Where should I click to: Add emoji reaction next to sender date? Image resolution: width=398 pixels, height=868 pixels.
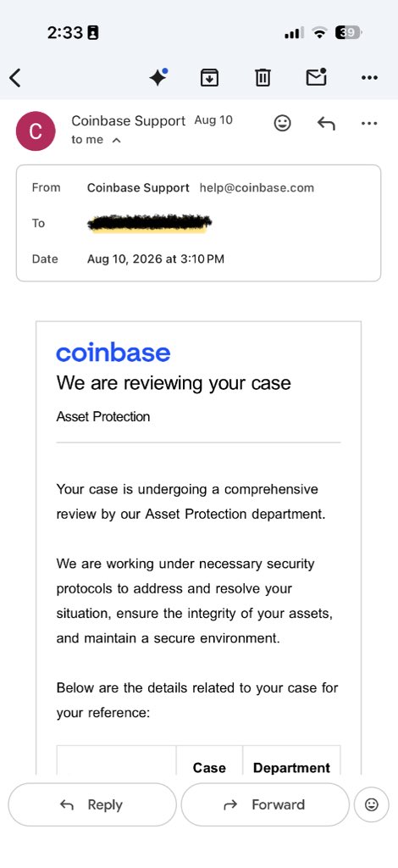283,123
